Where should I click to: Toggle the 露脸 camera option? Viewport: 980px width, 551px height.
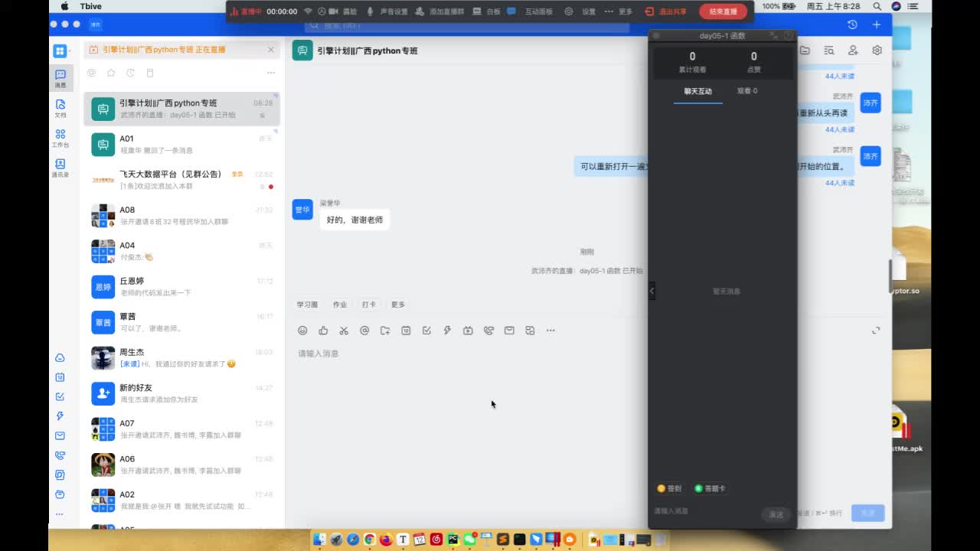[x=343, y=11]
